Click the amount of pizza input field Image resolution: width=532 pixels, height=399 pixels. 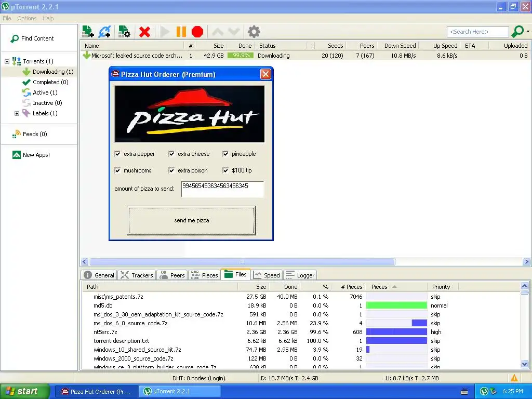222,189
